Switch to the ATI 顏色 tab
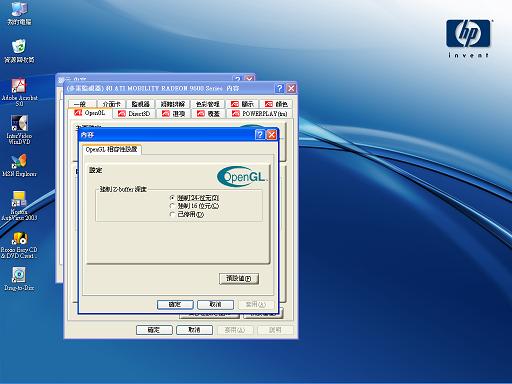This screenshot has width=512, height=384. (x=276, y=104)
